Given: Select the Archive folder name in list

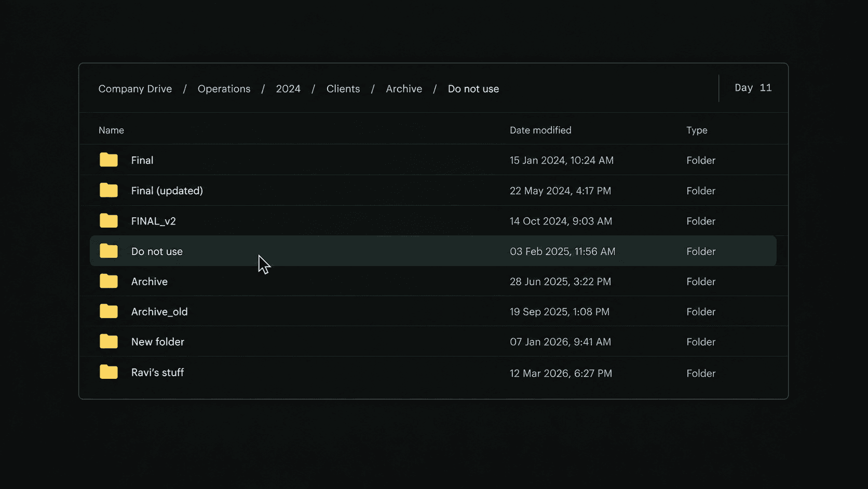Looking at the screenshot, I should point(150,282).
